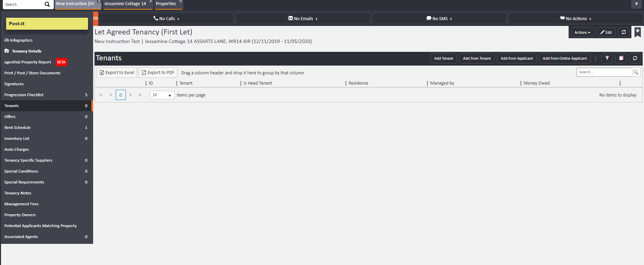The width and height of the screenshot is (644, 265).
Task: Open the Actions dropdown menu
Action: click(582, 32)
